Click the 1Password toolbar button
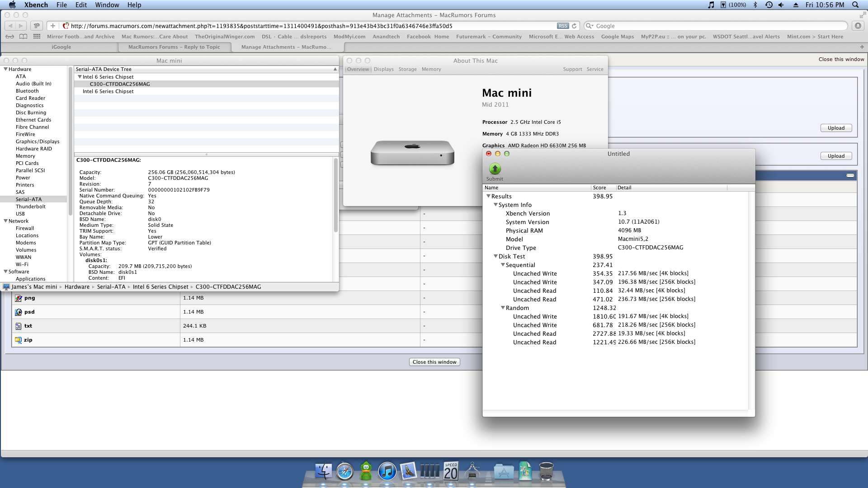This screenshot has height=488, width=868. click(37, 26)
